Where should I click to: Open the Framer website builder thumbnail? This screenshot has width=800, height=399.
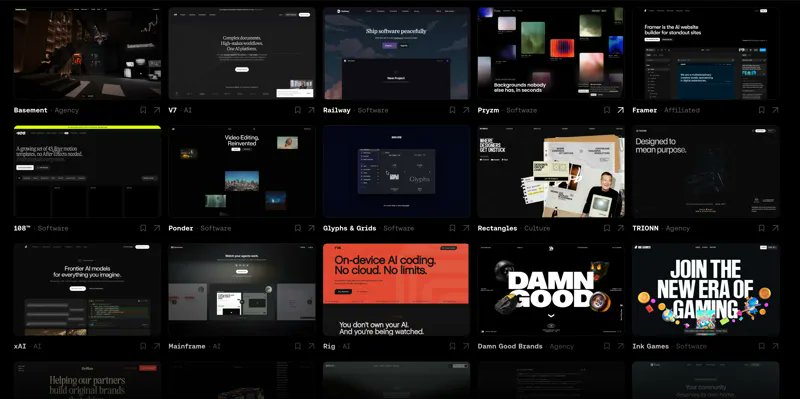tap(706, 53)
